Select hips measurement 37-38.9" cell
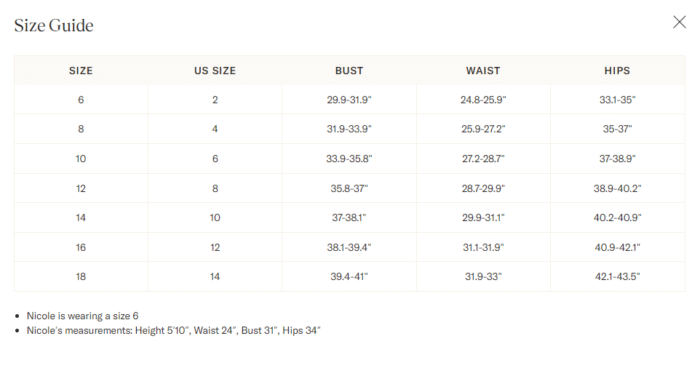Screen dimensions: 700x368 pos(617,159)
